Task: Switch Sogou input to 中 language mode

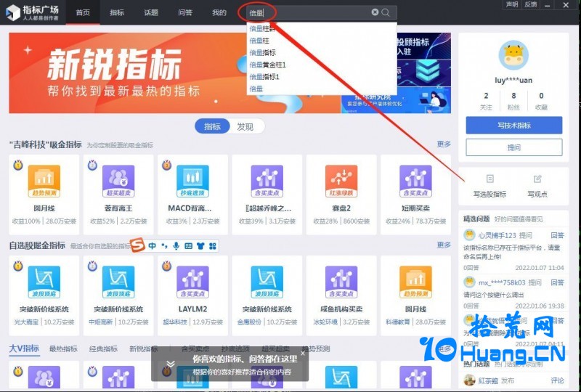Action: 152,245
